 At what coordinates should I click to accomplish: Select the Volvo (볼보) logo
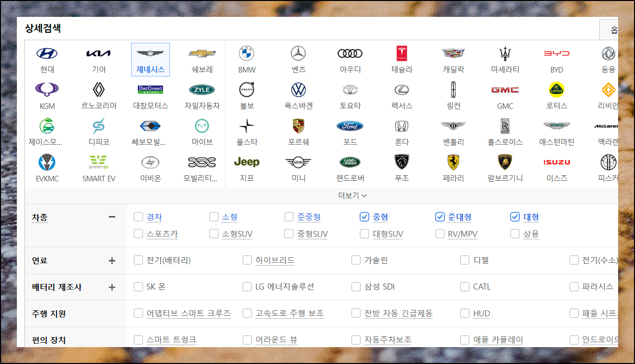tap(247, 90)
